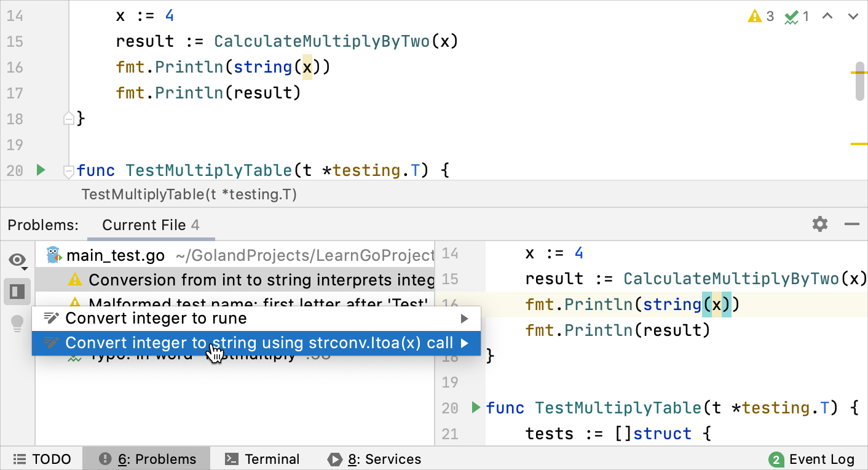Choose Convert integer to string using strconv.Itoa
Image resolution: width=868 pixels, height=470 pixels.
pos(246,343)
